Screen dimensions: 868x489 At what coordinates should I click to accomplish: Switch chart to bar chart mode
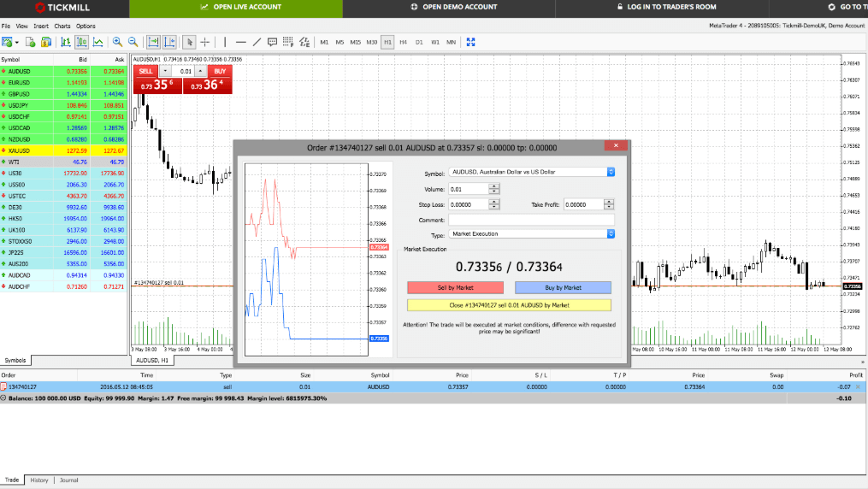coord(65,42)
